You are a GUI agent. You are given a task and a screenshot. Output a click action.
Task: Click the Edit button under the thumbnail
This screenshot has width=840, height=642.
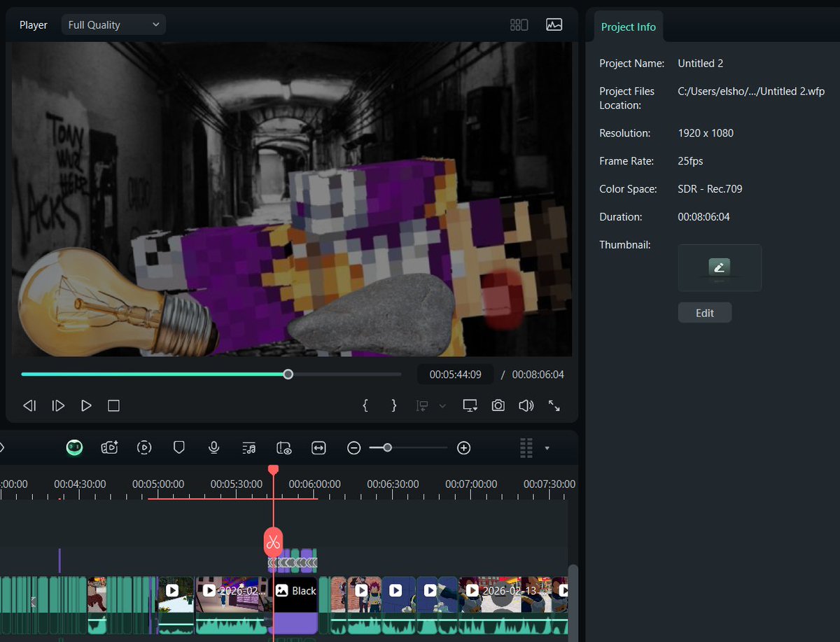click(x=705, y=313)
